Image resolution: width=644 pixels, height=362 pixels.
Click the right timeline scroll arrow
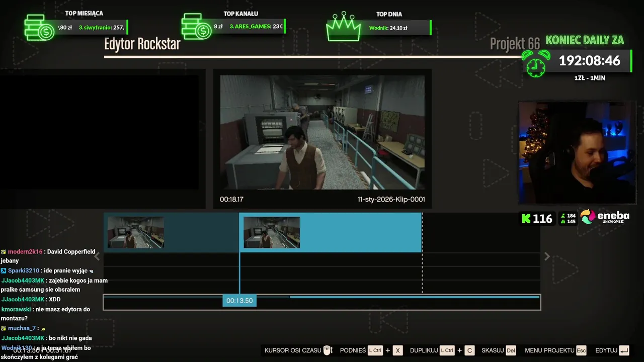coord(547,256)
